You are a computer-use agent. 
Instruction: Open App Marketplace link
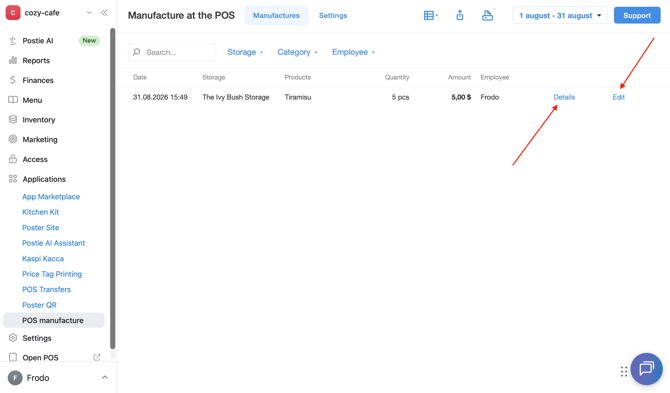click(51, 196)
